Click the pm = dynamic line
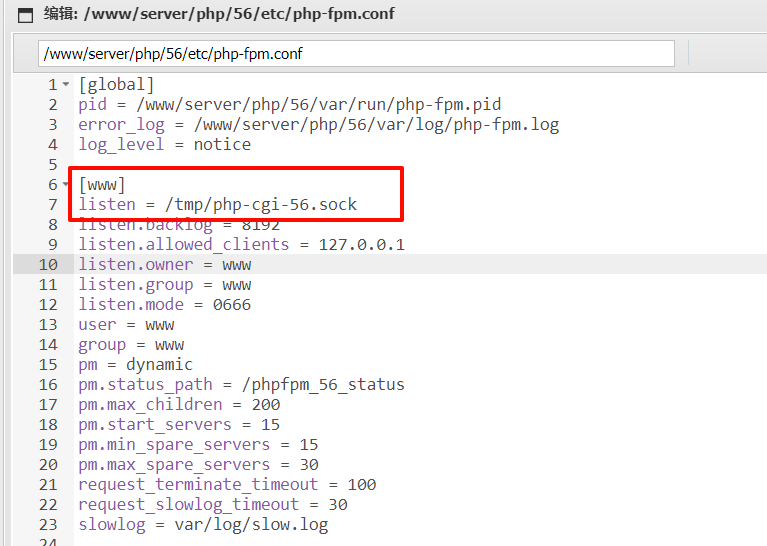767x546 pixels. (135, 365)
